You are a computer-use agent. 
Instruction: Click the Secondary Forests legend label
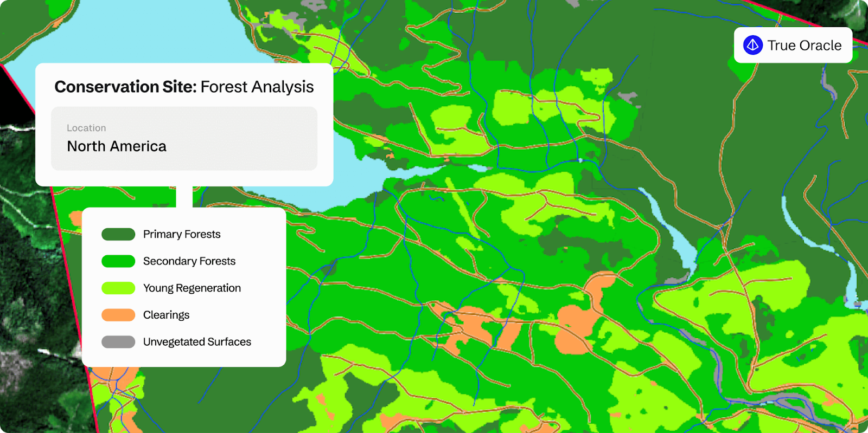pos(189,261)
